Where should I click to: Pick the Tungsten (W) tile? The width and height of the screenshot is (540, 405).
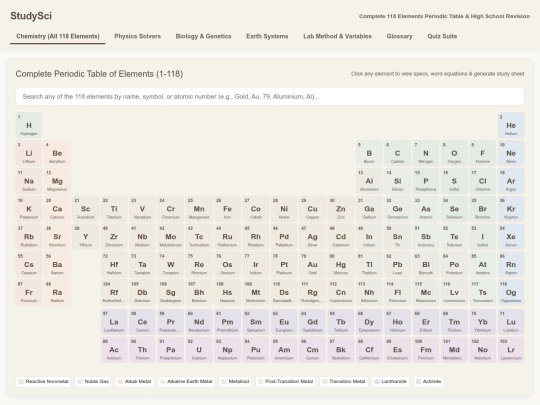(x=170, y=265)
